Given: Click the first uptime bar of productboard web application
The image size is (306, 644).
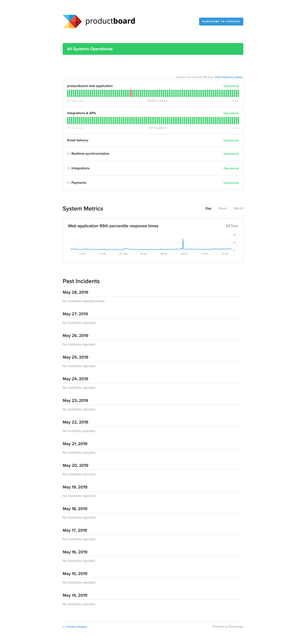Looking at the screenshot, I should click(68, 93).
